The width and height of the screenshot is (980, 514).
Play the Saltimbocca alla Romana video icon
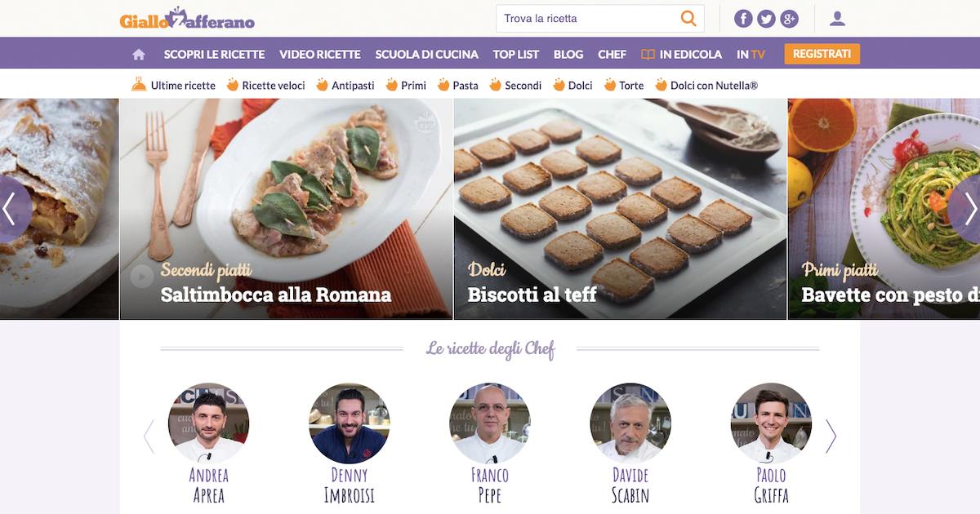coord(142,277)
